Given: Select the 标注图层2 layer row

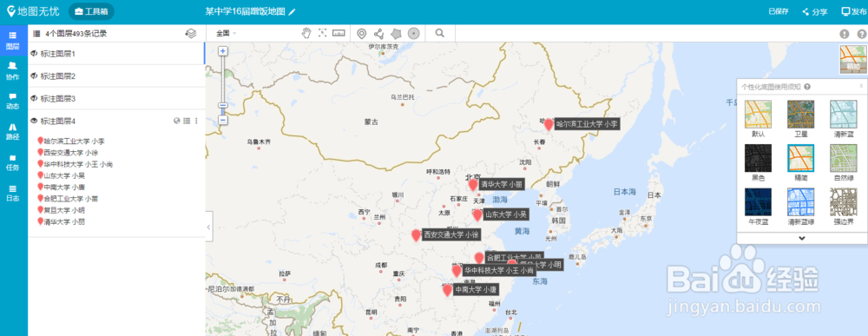Looking at the screenshot, I should [x=116, y=76].
